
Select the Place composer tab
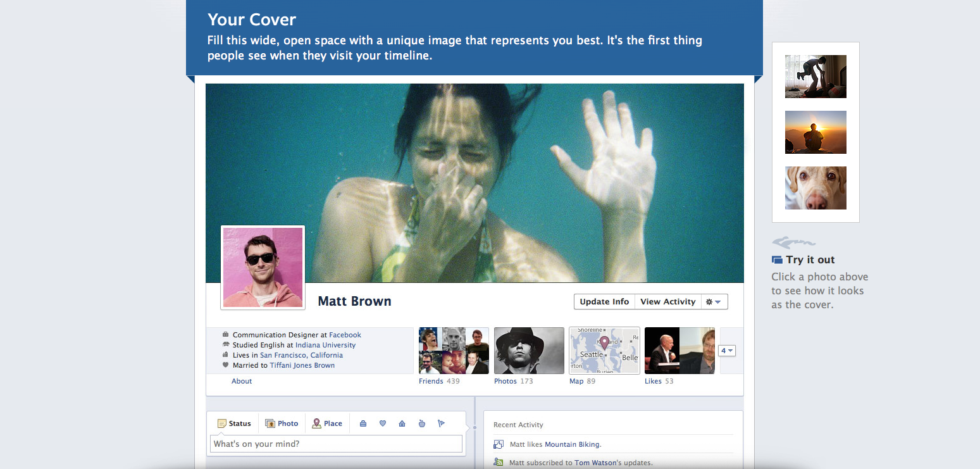[x=327, y=423]
